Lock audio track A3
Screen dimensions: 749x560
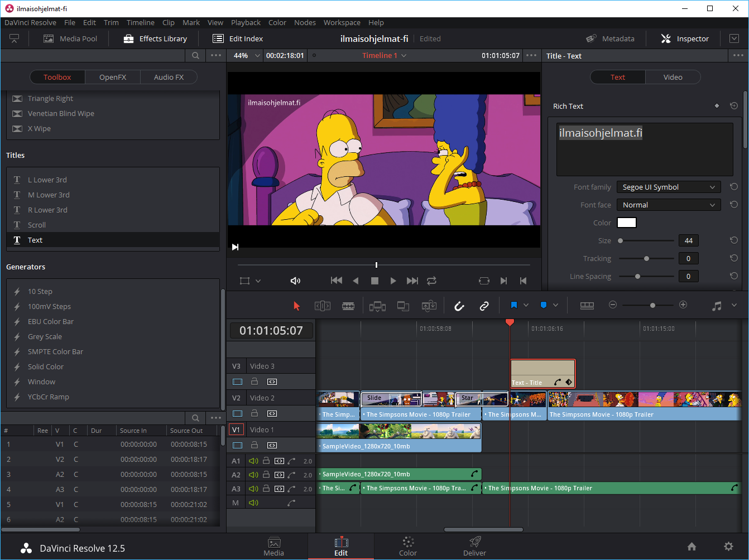[266, 489]
